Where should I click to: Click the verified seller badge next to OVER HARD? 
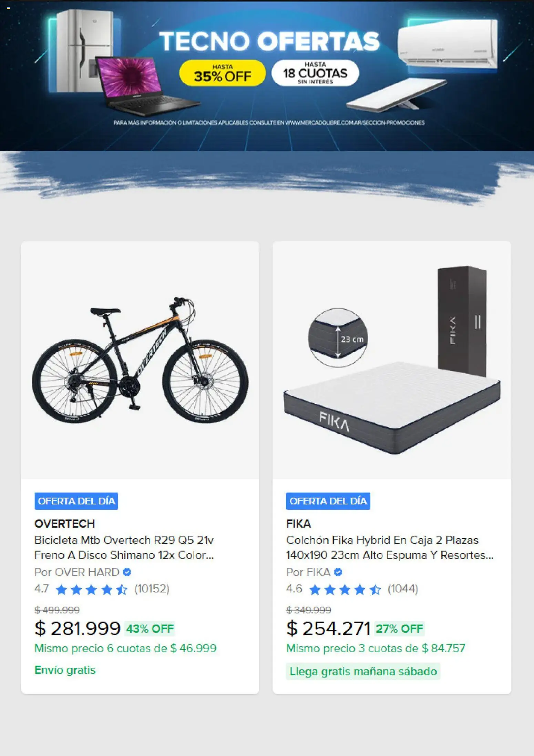pos(127,572)
